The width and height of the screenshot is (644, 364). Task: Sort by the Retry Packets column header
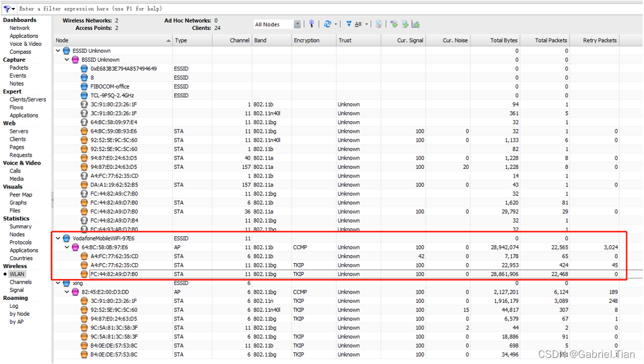(x=594, y=40)
